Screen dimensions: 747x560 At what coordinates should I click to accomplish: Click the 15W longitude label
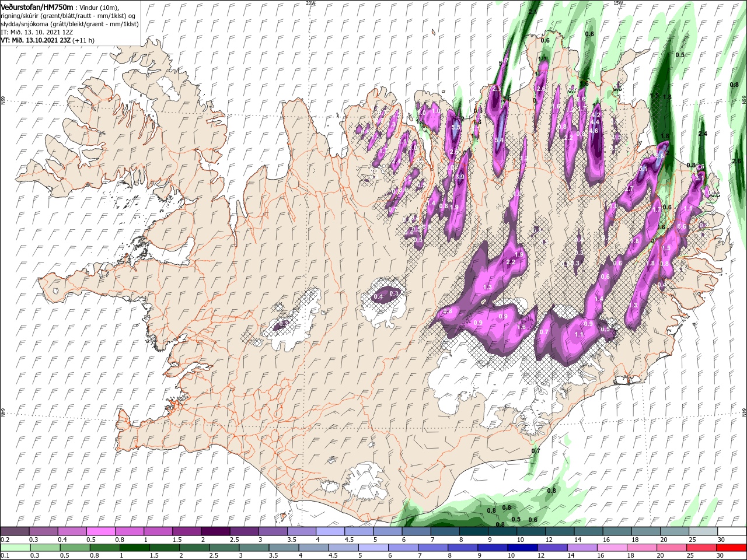pyautogui.click(x=618, y=3)
